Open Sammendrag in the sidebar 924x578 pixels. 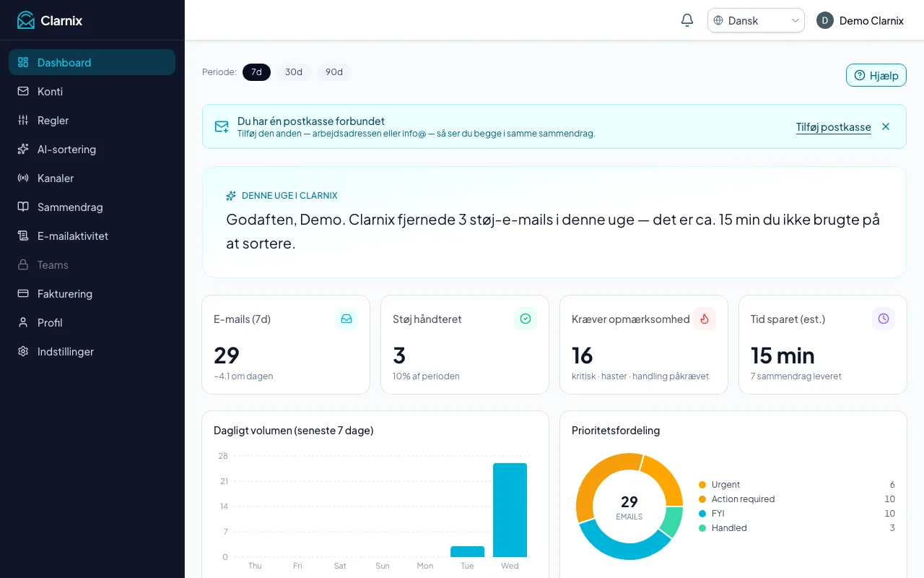click(92, 207)
